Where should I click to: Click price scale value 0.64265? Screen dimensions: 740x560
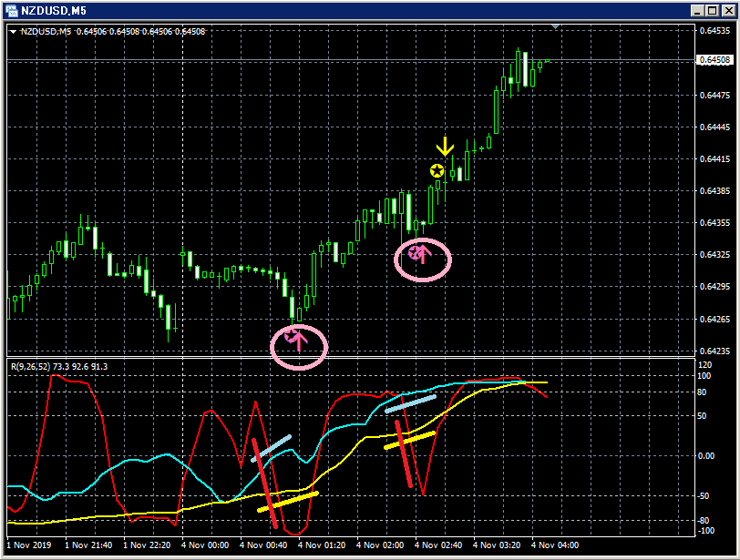coord(714,319)
